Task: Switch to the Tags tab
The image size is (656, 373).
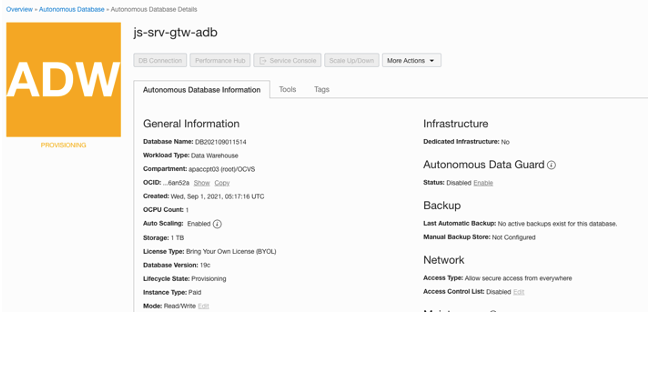Action: click(322, 89)
